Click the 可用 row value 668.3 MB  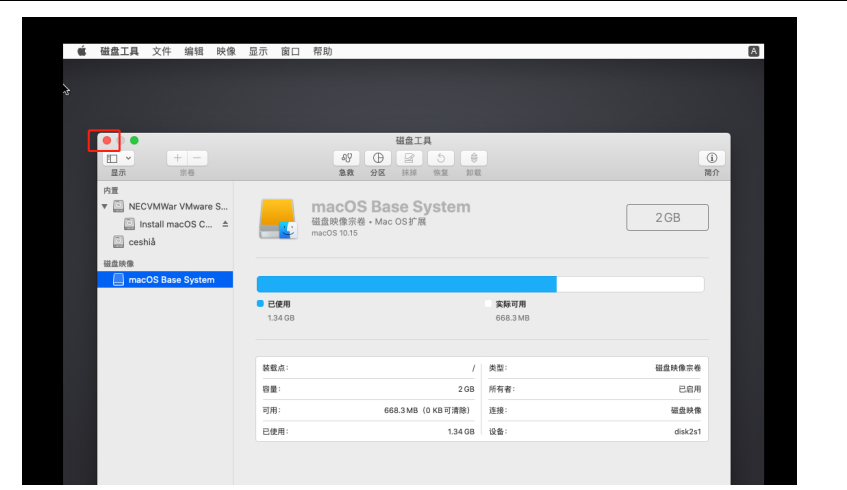tap(427, 410)
